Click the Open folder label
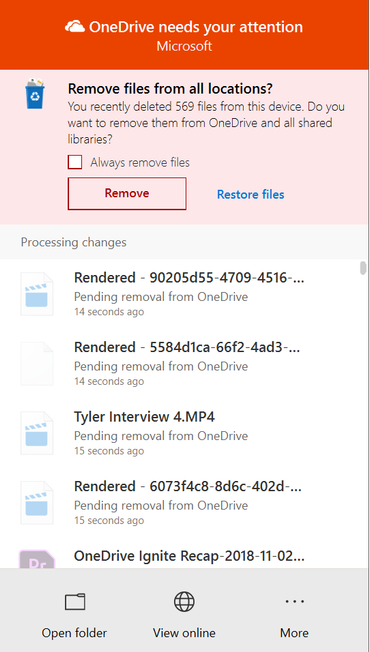Viewport: 370px width, 652px height. pyautogui.click(x=74, y=633)
